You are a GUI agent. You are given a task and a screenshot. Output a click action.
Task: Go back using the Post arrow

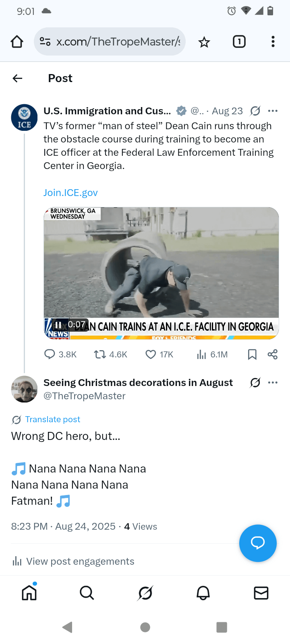click(x=17, y=78)
